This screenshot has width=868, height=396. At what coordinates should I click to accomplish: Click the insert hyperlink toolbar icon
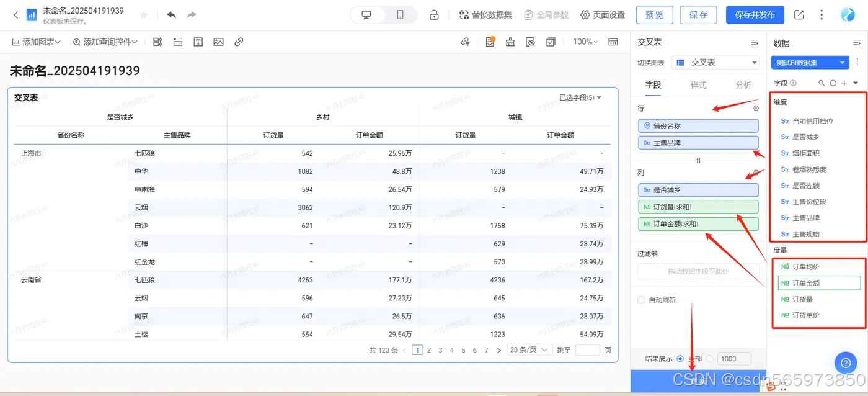pos(239,42)
